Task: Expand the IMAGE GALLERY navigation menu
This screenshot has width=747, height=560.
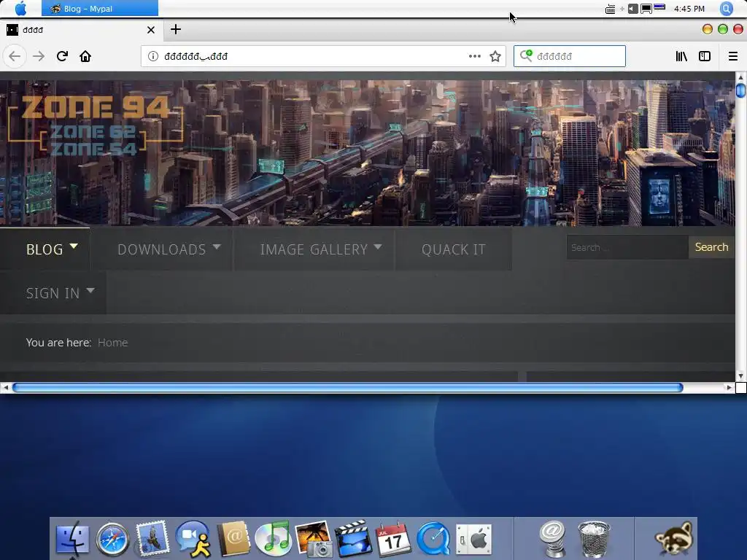Action: pos(314,249)
